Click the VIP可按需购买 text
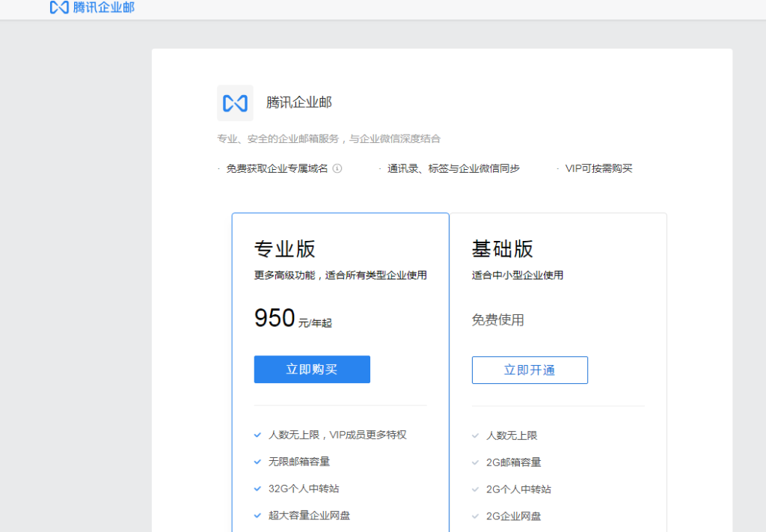This screenshot has height=532, width=766. 598,168
